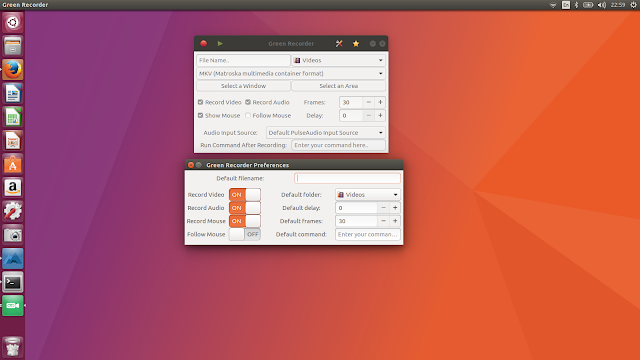Click the Frames value field showing 30
This screenshot has height=360, width=640.
[351, 102]
